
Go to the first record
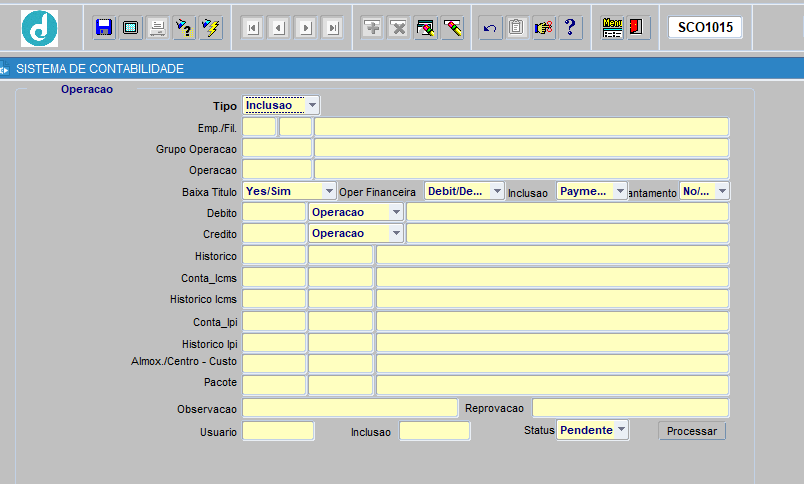point(252,28)
